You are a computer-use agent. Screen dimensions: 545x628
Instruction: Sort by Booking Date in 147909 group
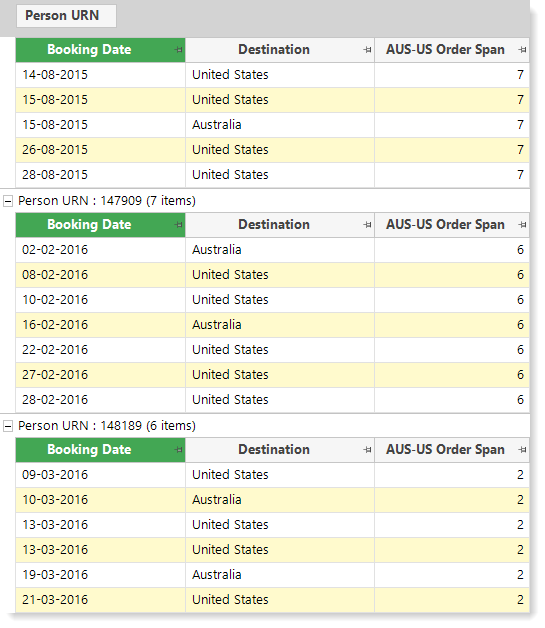click(x=89, y=225)
